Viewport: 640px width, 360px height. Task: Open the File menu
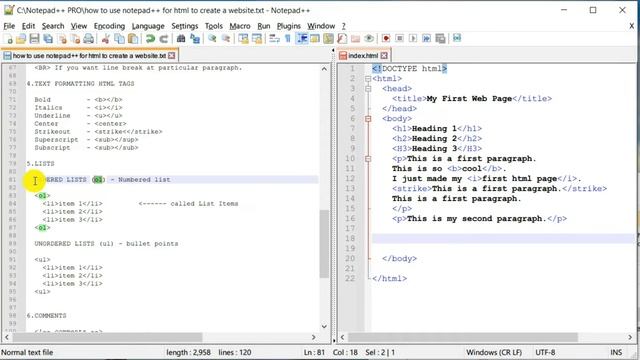pos(9,26)
